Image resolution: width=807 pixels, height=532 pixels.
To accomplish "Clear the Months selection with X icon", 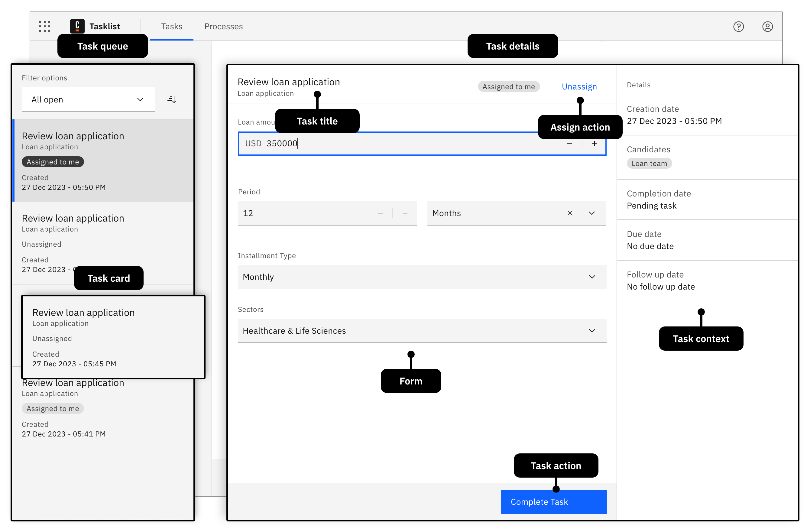I will (570, 213).
